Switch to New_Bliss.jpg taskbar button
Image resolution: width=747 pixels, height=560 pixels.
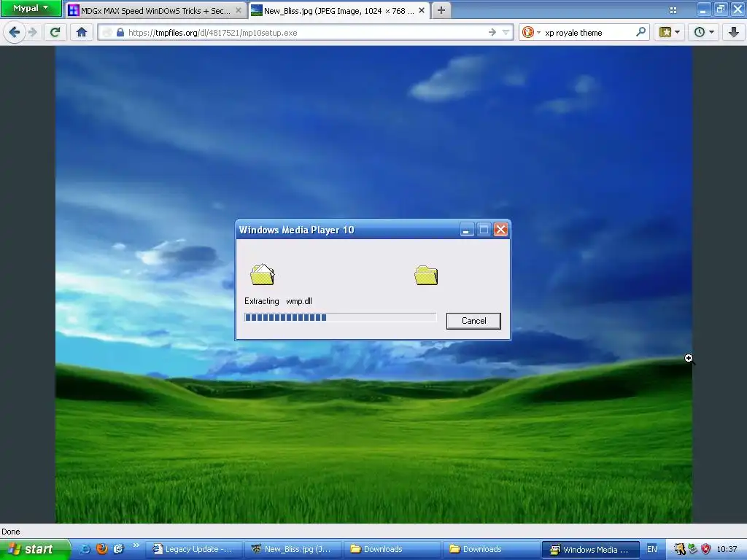pyautogui.click(x=293, y=549)
